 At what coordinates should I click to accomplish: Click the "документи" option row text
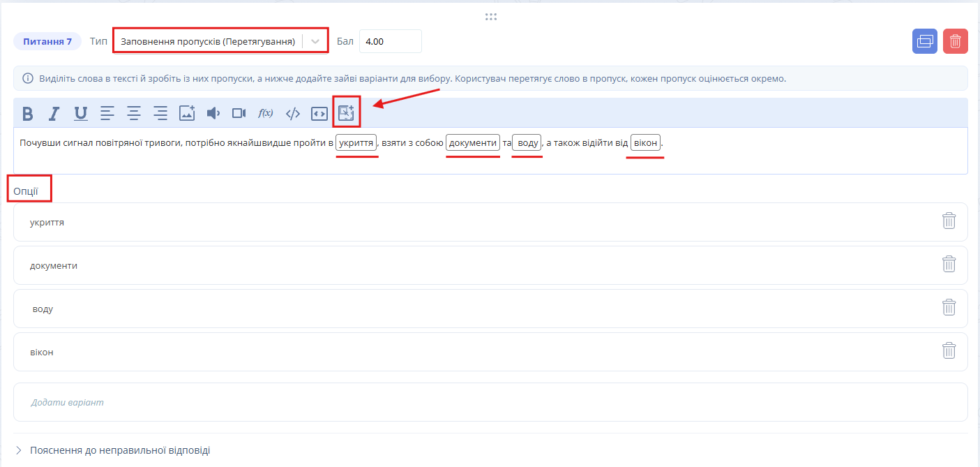pyautogui.click(x=54, y=265)
